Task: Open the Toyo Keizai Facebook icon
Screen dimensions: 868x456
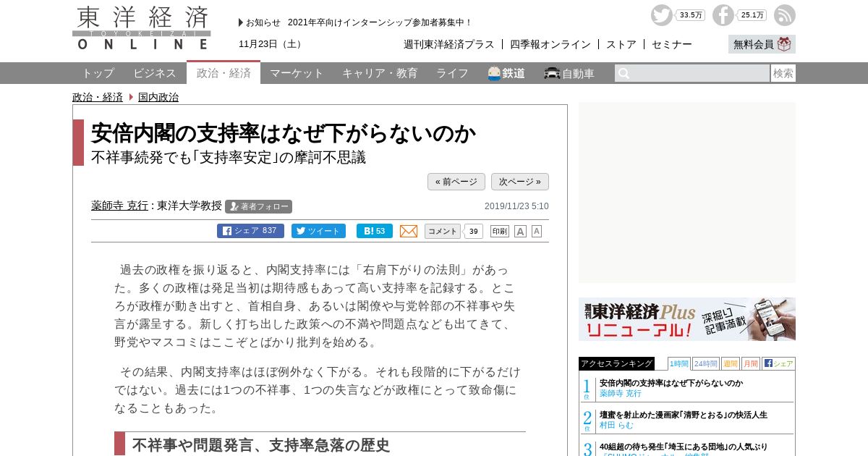Action: pos(723,15)
